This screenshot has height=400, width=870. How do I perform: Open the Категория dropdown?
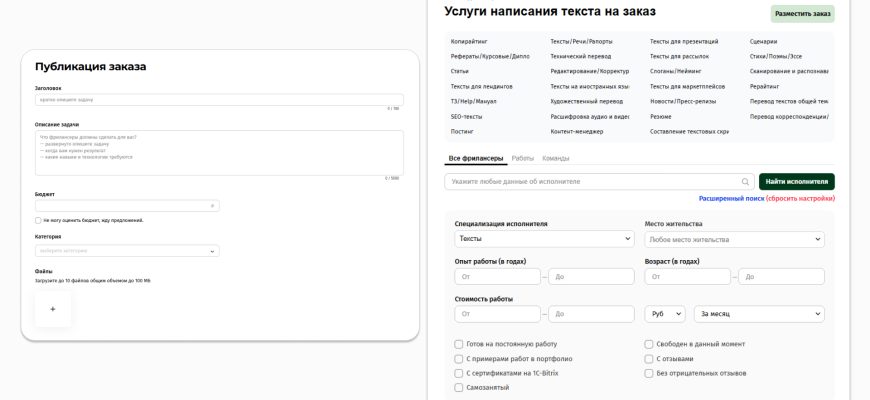127,251
